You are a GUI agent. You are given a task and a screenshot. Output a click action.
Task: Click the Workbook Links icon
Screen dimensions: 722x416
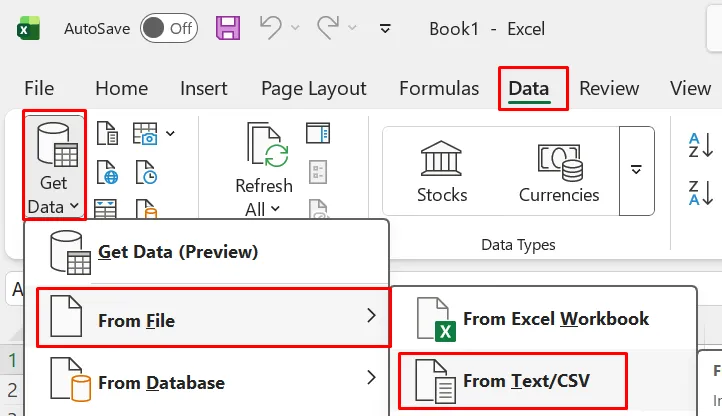point(318,208)
